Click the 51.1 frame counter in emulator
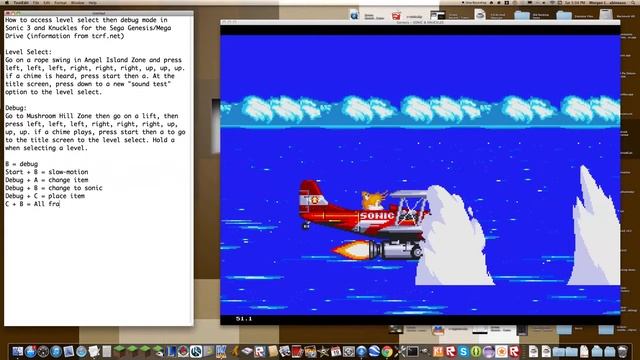Screen dimensions: 640x360 tap(244, 319)
